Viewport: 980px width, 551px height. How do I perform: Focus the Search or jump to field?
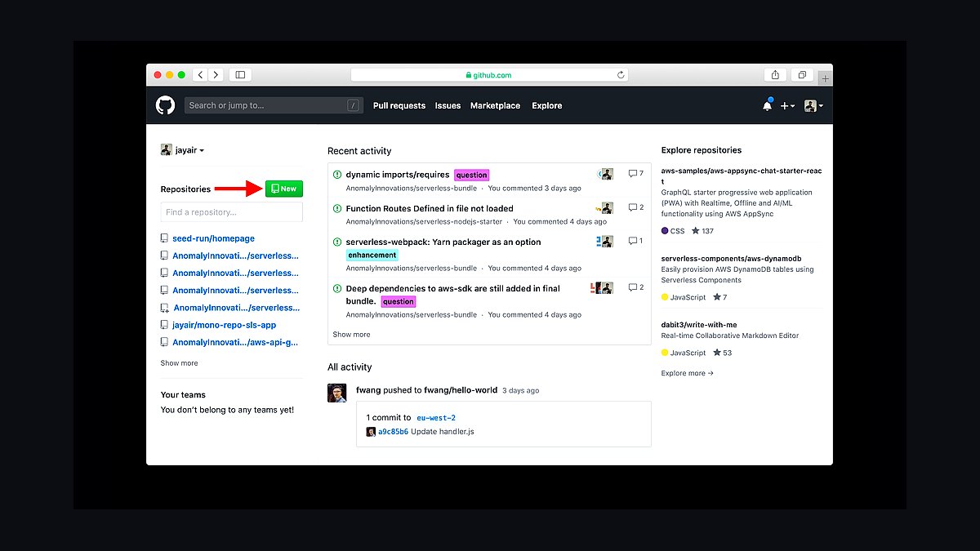[274, 105]
